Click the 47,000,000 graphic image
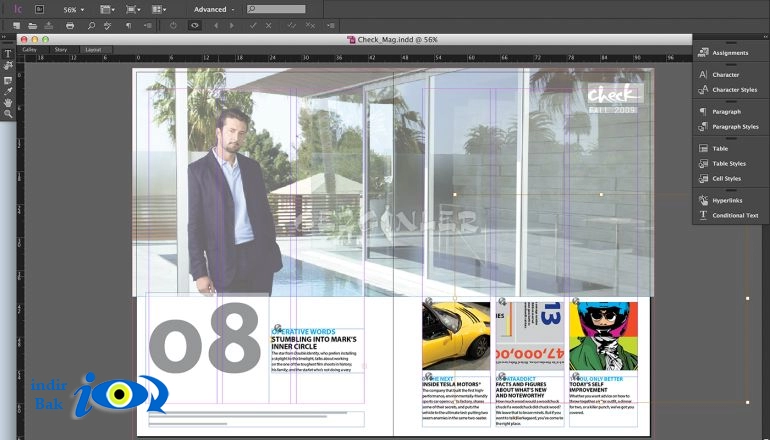The image size is (770, 440). pyautogui.click(x=530, y=336)
